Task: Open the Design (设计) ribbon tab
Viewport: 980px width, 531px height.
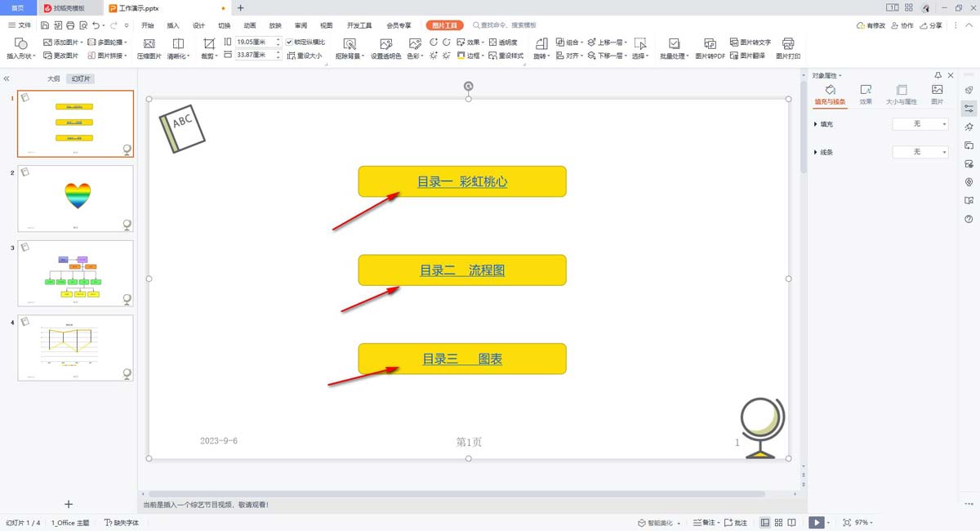Action: (198, 25)
